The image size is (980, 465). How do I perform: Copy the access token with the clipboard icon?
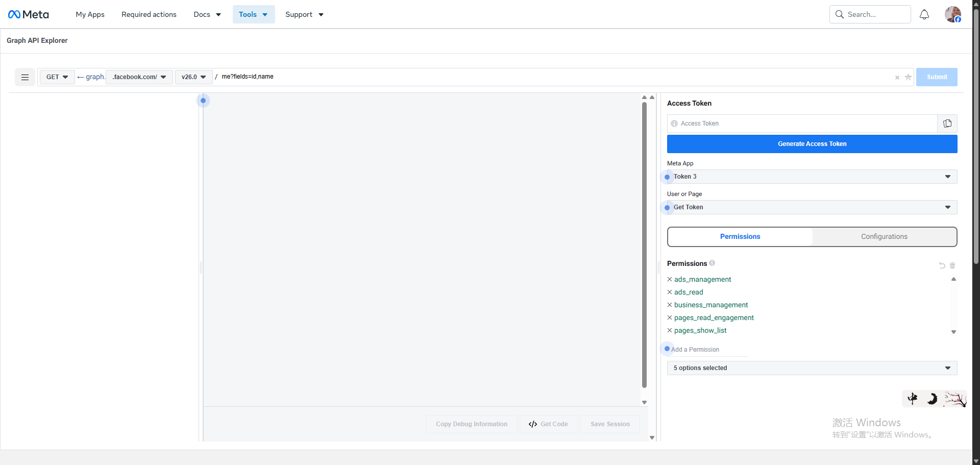click(x=947, y=124)
